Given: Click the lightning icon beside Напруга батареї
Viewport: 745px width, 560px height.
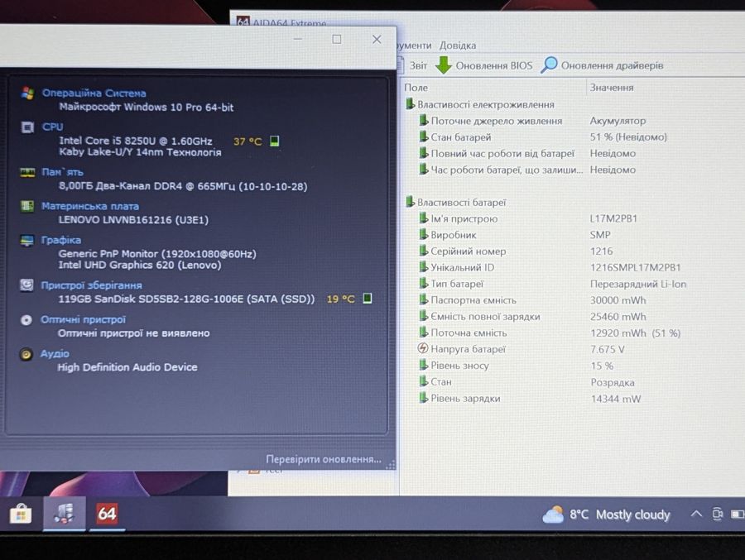Looking at the screenshot, I should coord(422,348).
